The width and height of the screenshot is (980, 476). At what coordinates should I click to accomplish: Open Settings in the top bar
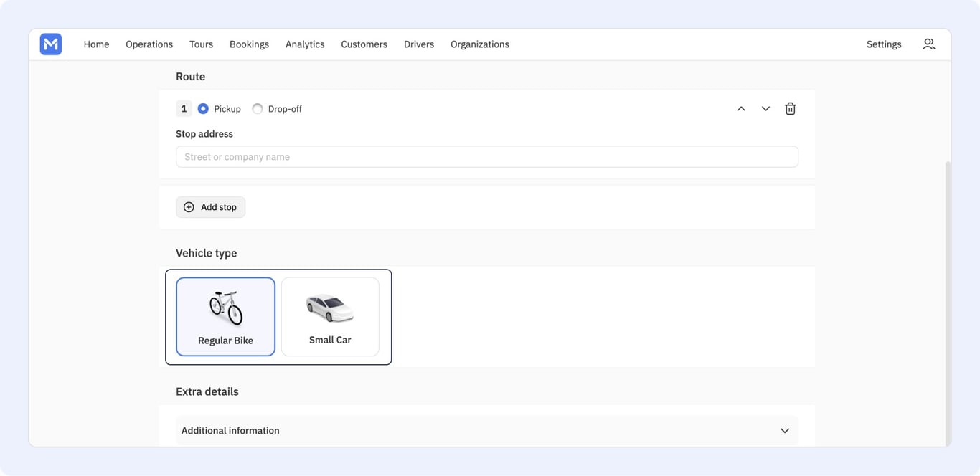coord(884,44)
